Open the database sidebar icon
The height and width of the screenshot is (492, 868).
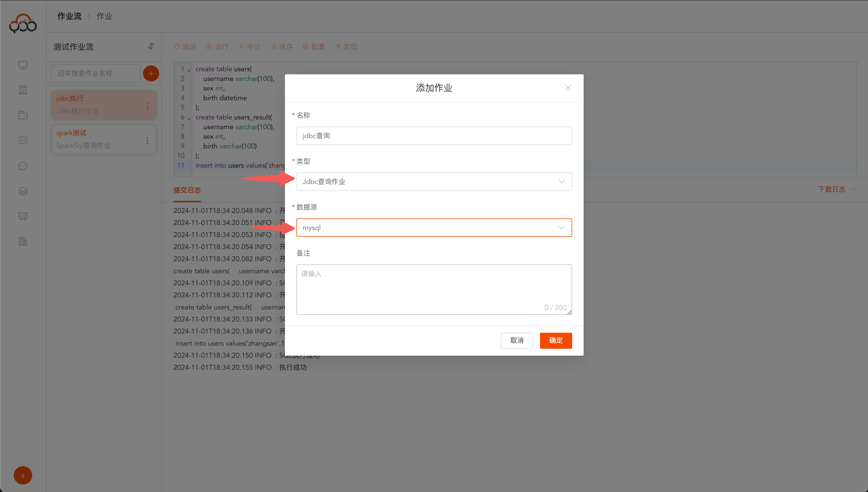point(23,191)
